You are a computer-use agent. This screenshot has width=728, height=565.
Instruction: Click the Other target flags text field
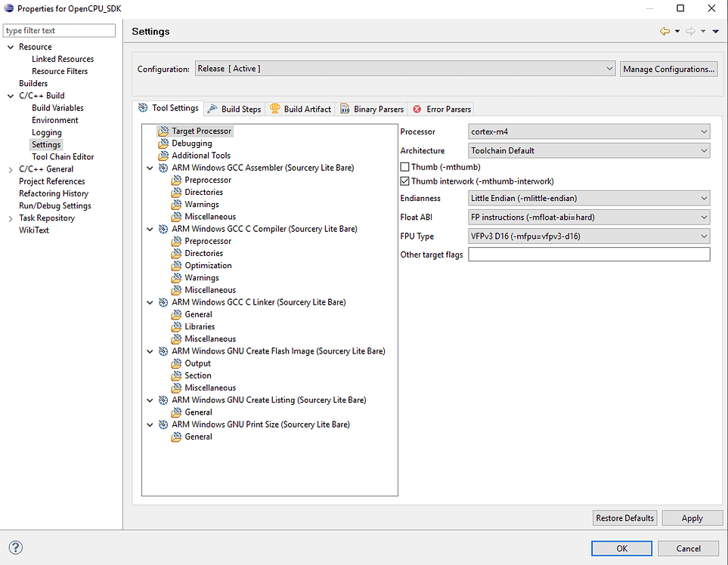(589, 255)
